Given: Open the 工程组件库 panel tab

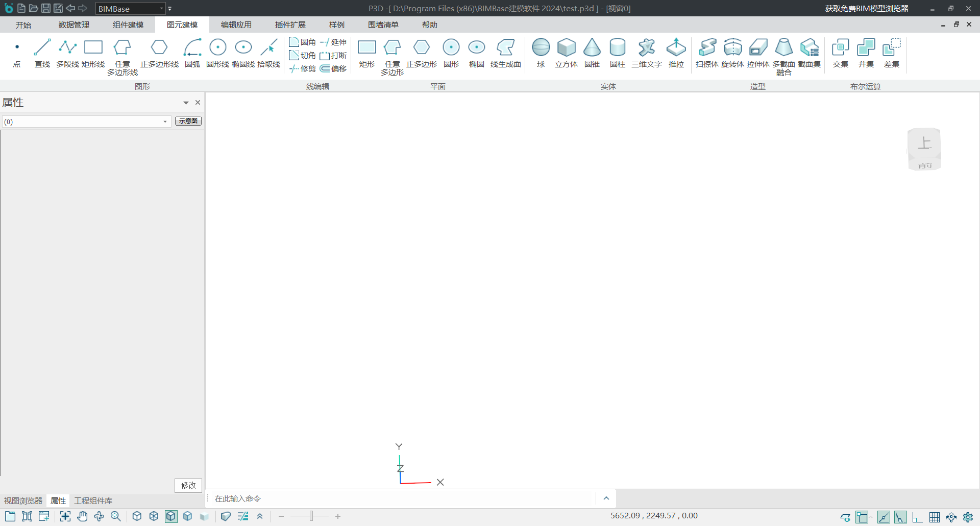Looking at the screenshot, I should pos(93,500).
